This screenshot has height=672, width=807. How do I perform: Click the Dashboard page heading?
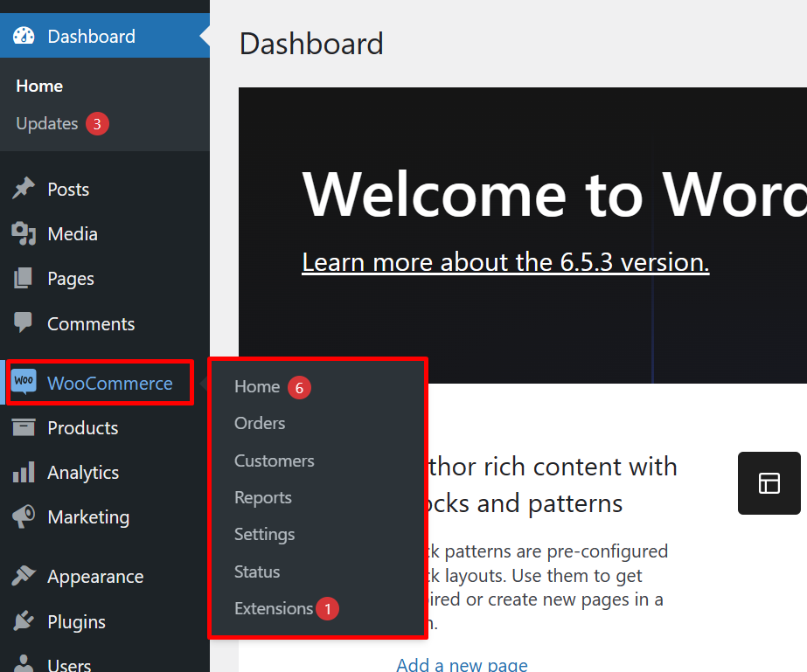click(311, 44)
